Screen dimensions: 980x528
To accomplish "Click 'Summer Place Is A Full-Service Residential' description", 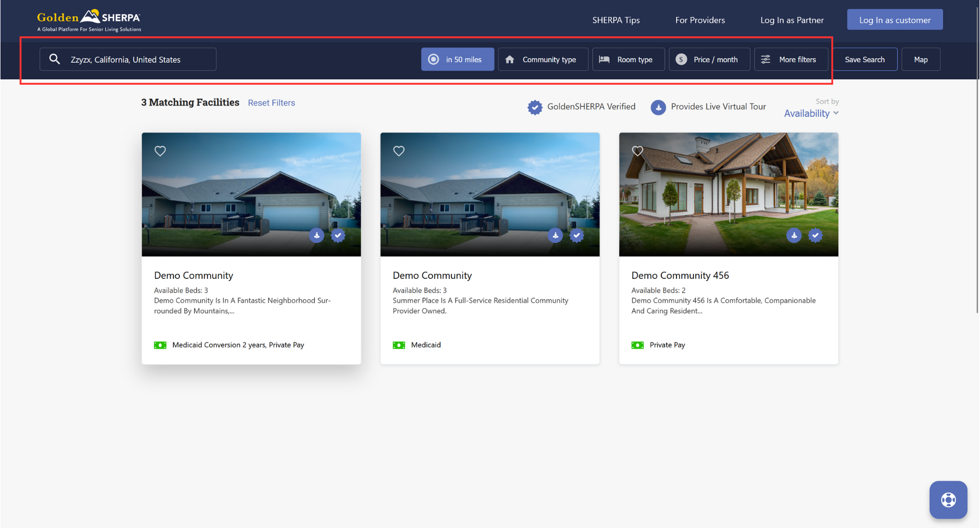I will [x=480, y=306].
